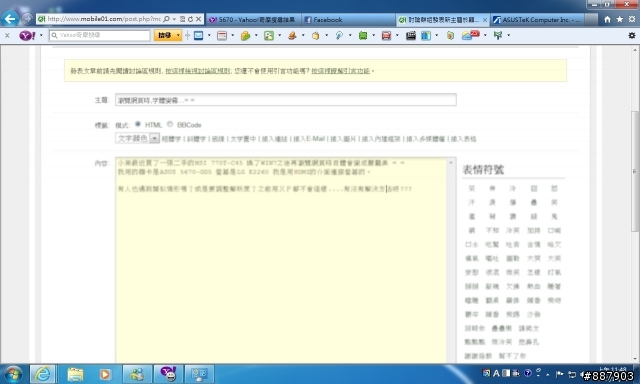The width and height of the screenshot is (640, 384).
Task: Click the Yahoo! logo on the toolbar
Action: click(27, 36)
